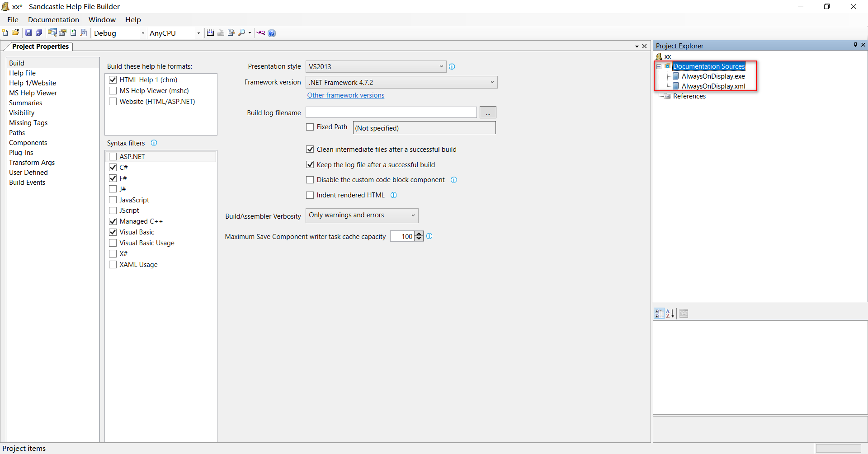Open the Documentation menu
Screen dimensions: 868x454
pos(53,19)
